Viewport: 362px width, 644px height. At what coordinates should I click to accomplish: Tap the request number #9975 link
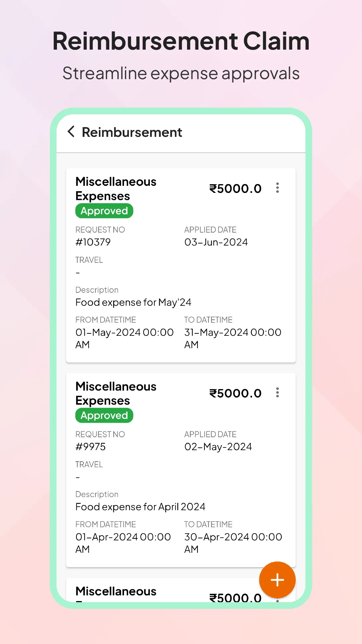(90, 446)
